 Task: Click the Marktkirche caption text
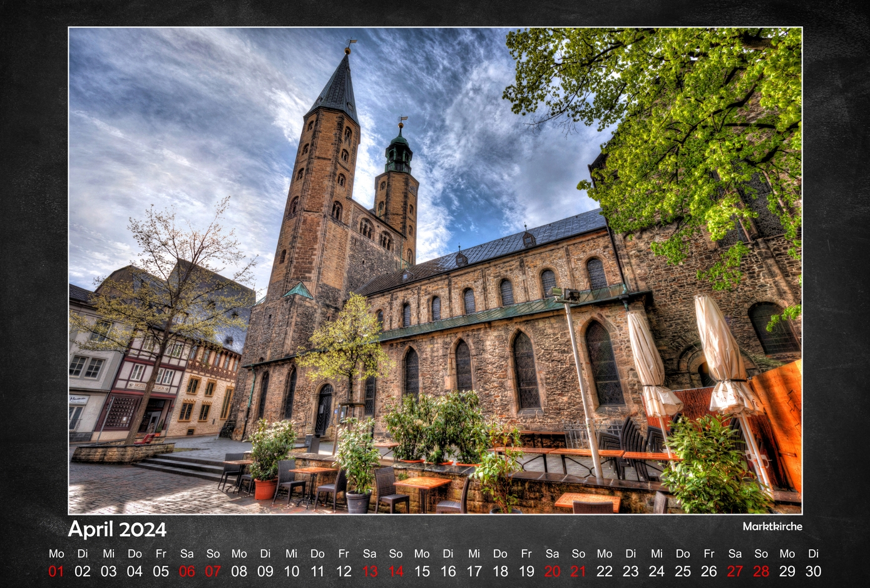772,526
